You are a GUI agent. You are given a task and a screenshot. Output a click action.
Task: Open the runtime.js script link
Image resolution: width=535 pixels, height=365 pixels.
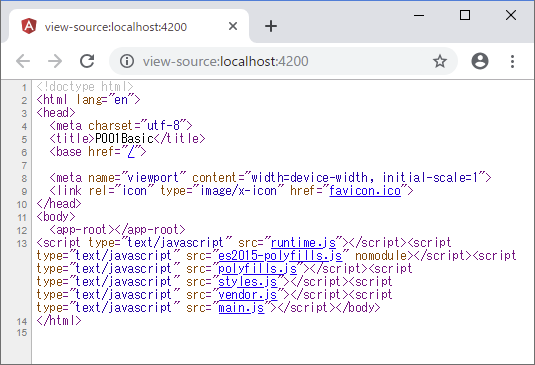(303, 243)
